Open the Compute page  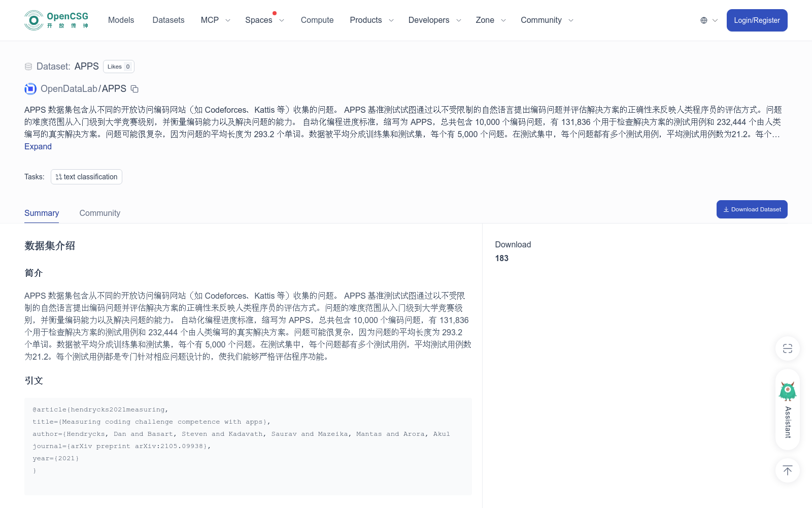click(x=317, y=20)
